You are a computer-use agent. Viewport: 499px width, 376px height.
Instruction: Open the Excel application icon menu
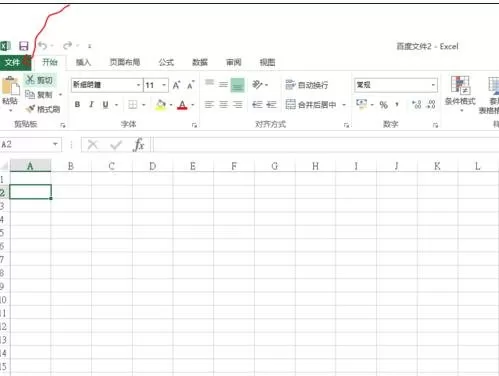tap(5, 46)
